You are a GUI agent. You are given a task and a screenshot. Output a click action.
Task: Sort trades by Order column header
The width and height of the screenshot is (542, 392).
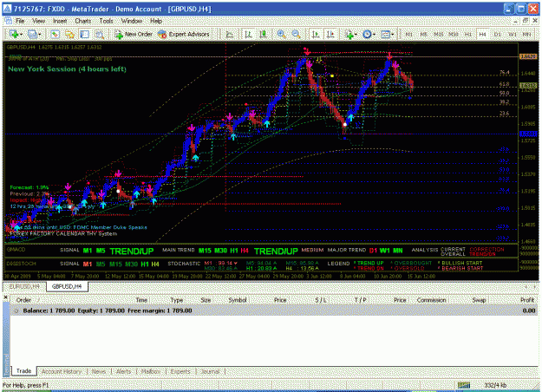click(23, 300)
